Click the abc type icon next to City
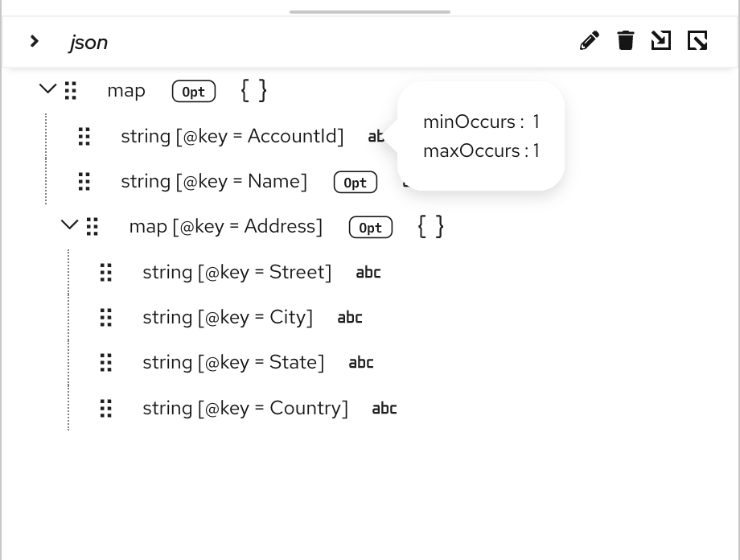Screen dimensions: 740x560 click(350, 318)
